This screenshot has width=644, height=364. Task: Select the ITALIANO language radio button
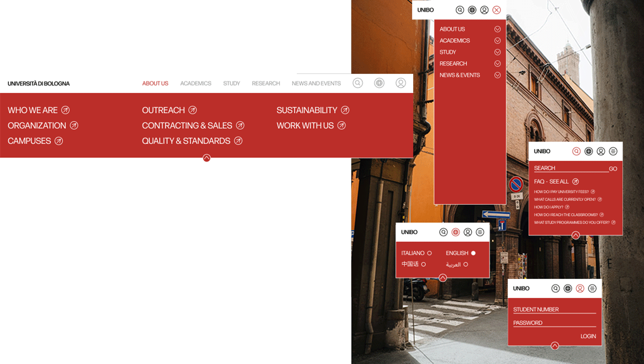tap(429, 253)
